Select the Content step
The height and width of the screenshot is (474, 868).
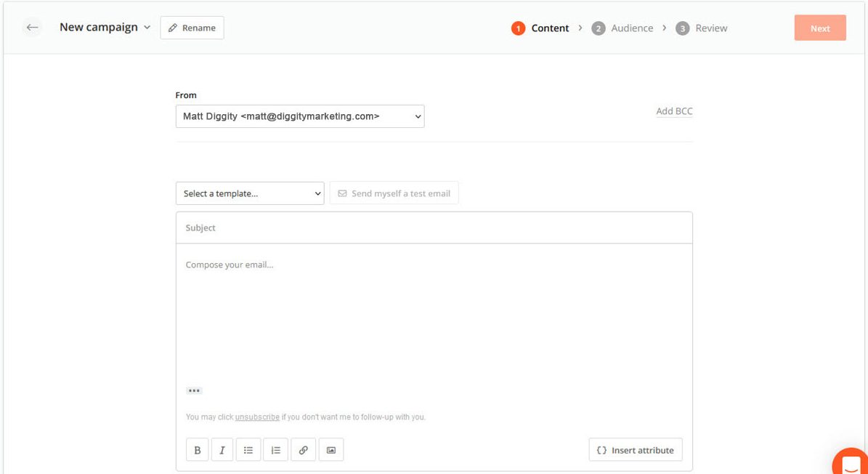coord(540,28)
